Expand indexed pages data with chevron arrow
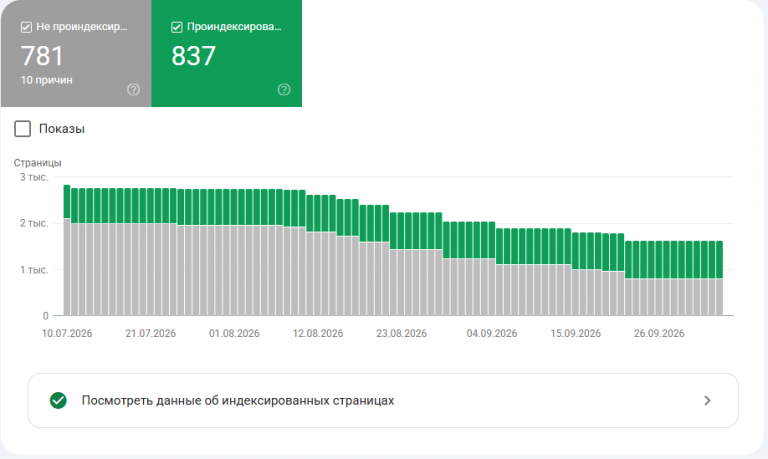 click(x=707, y=401)
